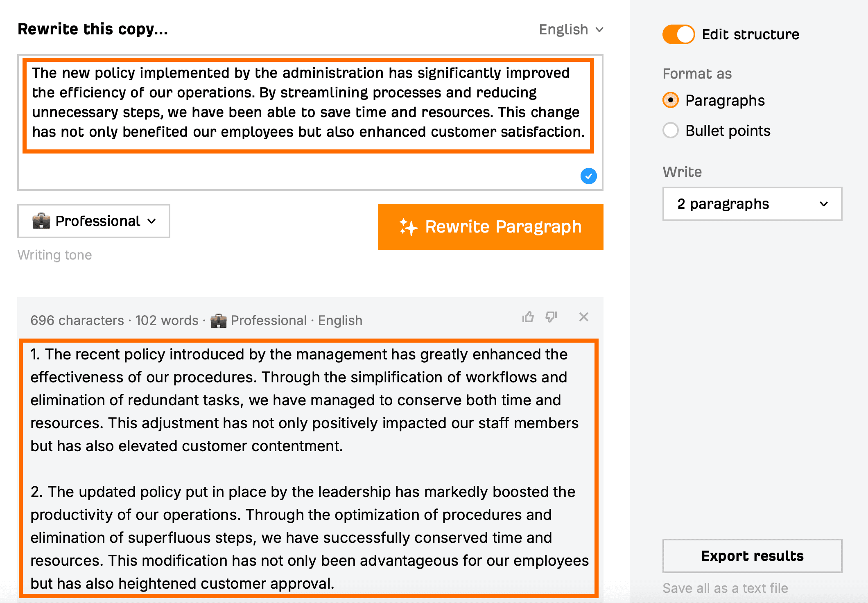
Task: Click the Export results button
Action: [752, 556]
